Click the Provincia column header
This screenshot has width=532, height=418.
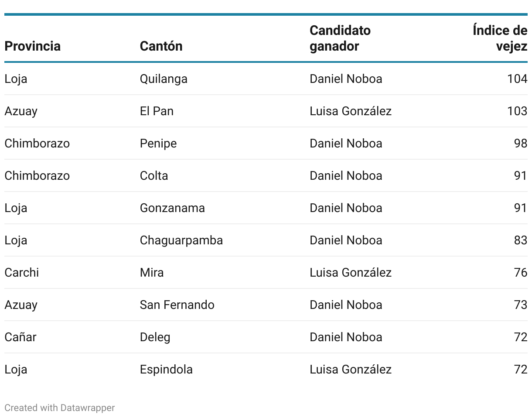32,46
